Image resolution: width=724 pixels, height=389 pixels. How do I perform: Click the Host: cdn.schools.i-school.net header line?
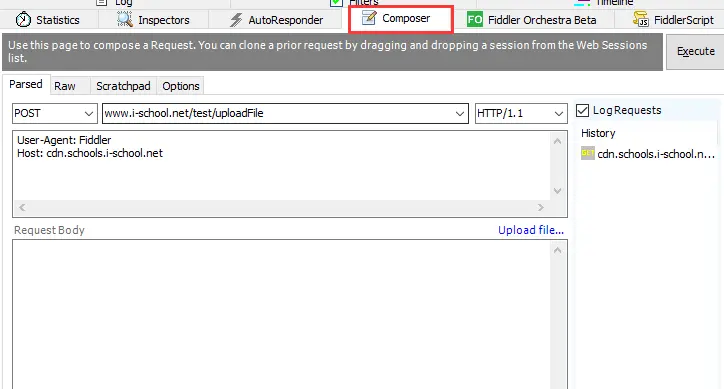point(90,153)
